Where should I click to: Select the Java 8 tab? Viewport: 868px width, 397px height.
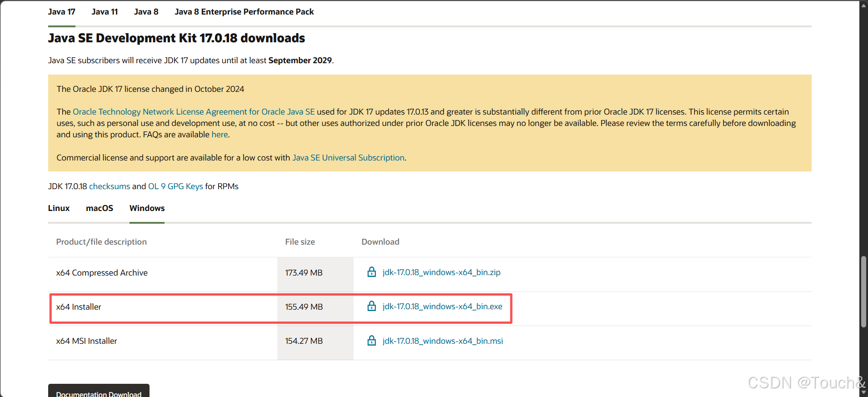pyautogui.click(x=146, y=12)
